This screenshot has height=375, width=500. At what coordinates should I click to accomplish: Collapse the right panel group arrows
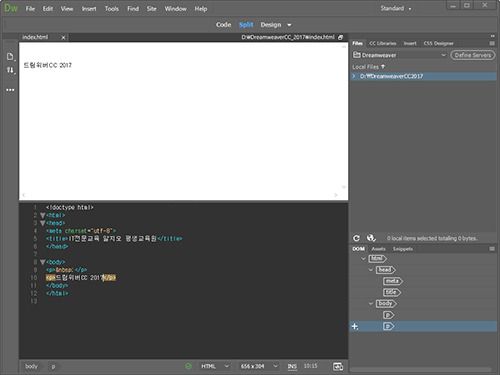(492, 36)
